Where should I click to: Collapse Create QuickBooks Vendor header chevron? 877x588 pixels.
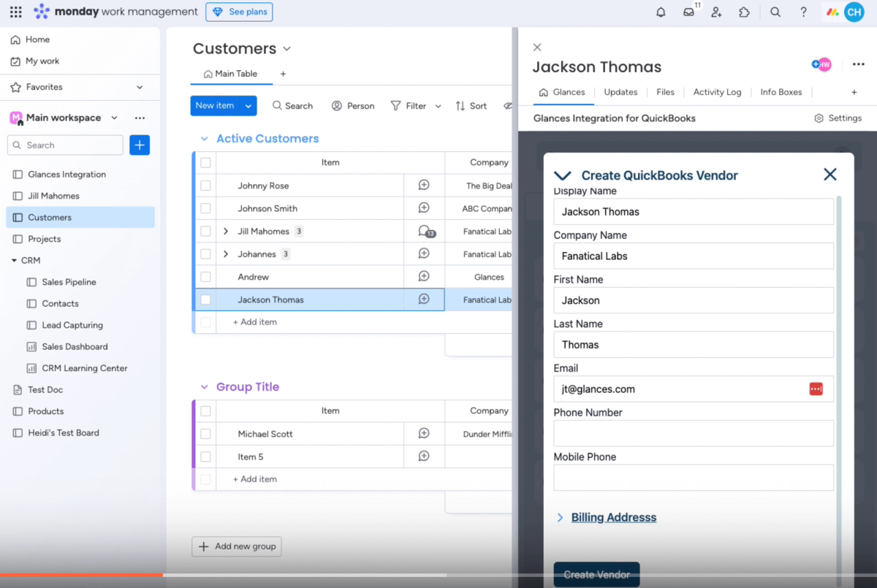click(562, 175)
